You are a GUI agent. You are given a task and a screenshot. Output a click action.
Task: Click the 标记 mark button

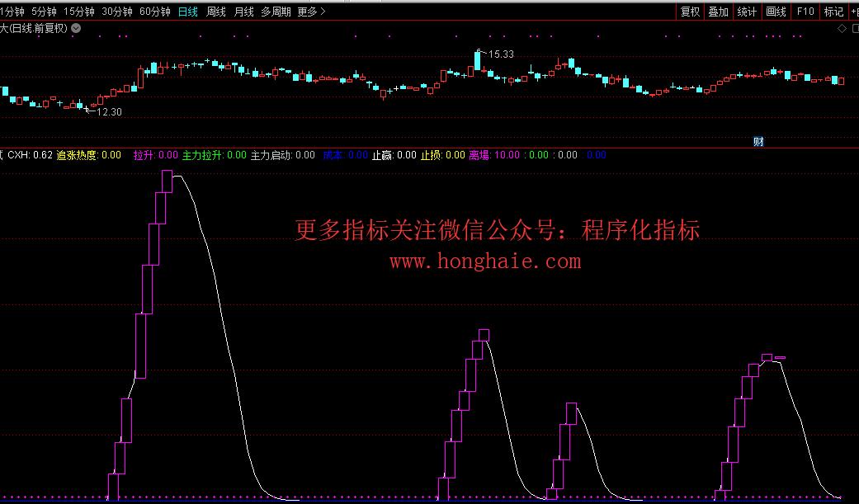coord(833,12)
